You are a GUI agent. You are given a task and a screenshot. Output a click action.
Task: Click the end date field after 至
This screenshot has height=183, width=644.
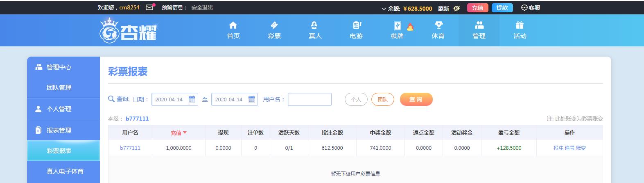tap(235, 99)
